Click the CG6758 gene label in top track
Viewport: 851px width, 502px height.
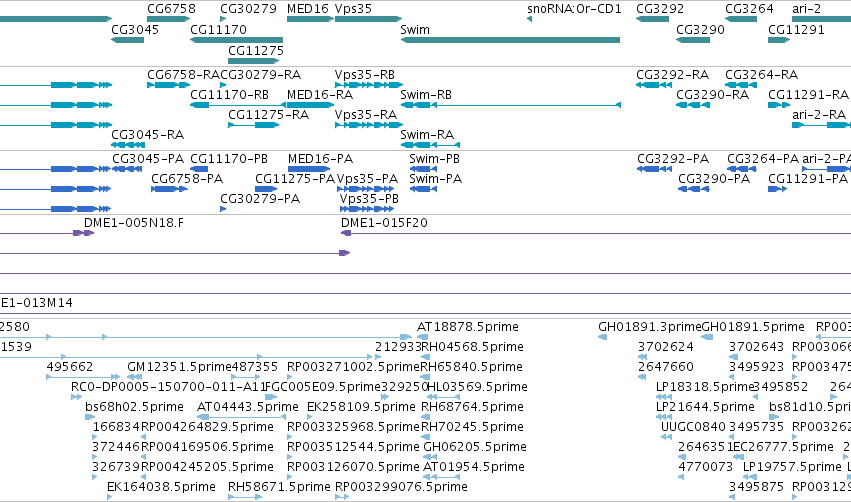172,9
